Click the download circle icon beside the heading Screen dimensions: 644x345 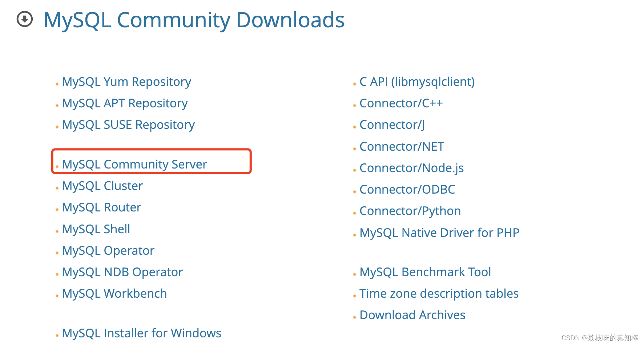[x=25, y=19]
